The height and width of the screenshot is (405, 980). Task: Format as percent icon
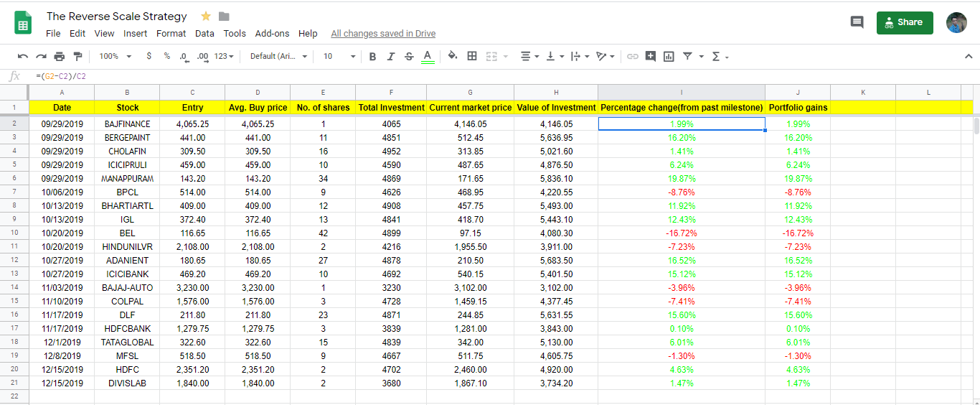pyautogui.click(x=166, y=56)
